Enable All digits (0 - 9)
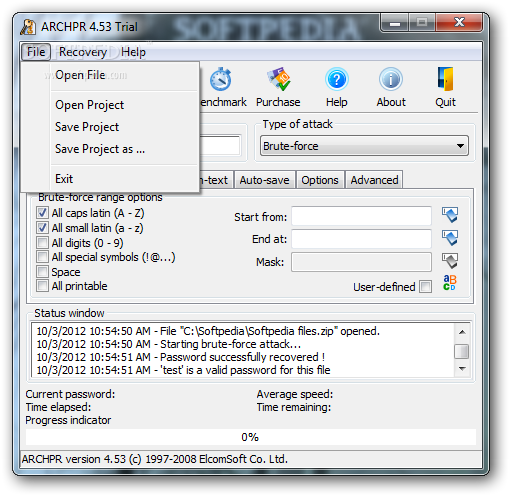 coord(42,242)
